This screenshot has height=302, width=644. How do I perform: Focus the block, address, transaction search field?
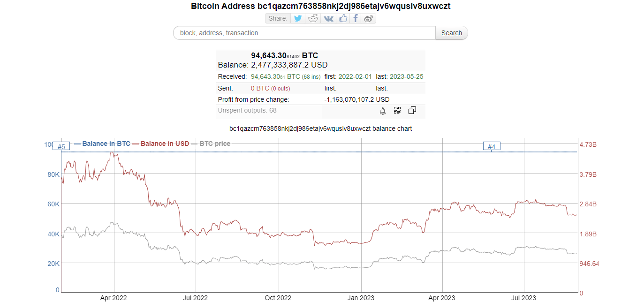tap(304, 33)
